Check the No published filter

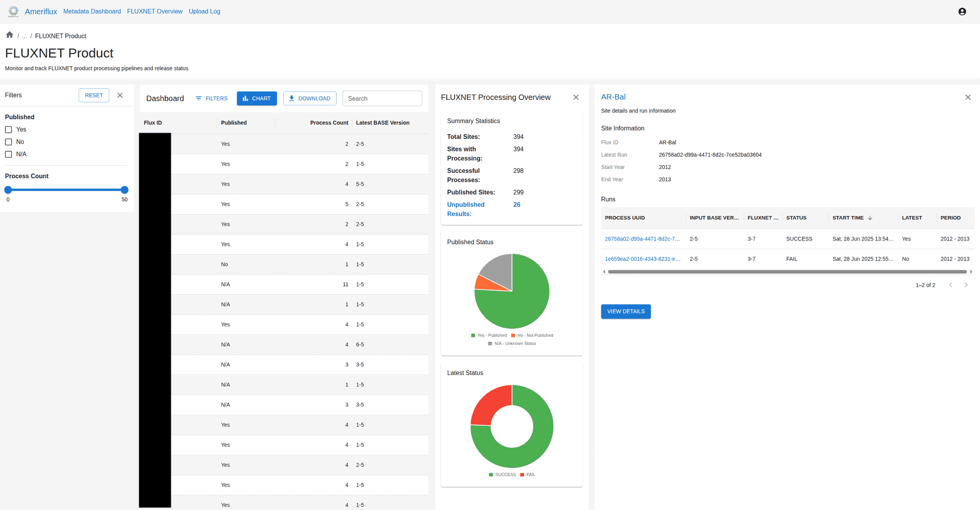pos(8,142)
